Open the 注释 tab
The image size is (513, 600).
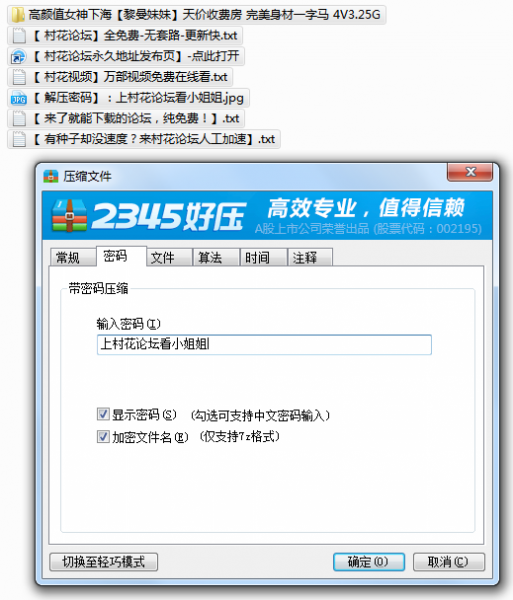click(x=310, y=257)
